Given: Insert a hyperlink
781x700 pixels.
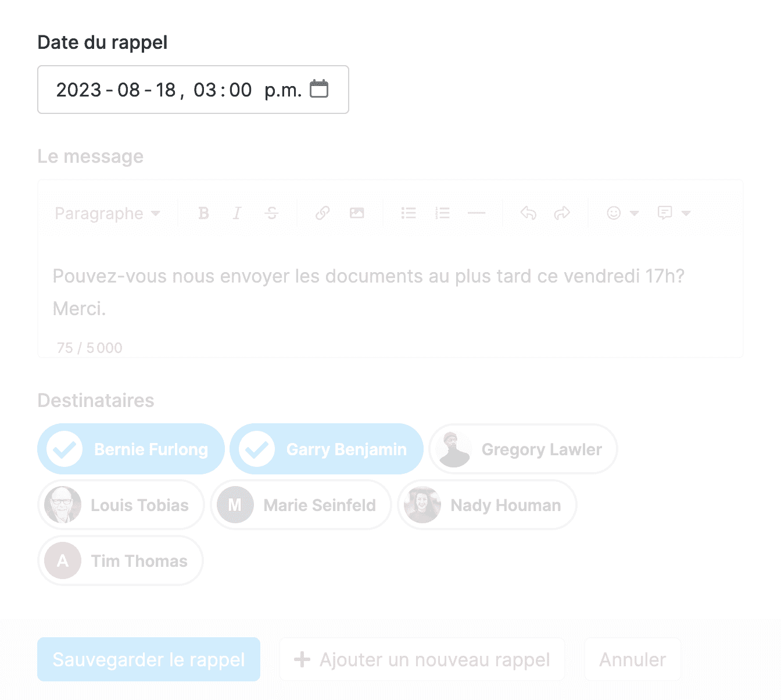Looking at the screenshot, I should click(323, 213).
